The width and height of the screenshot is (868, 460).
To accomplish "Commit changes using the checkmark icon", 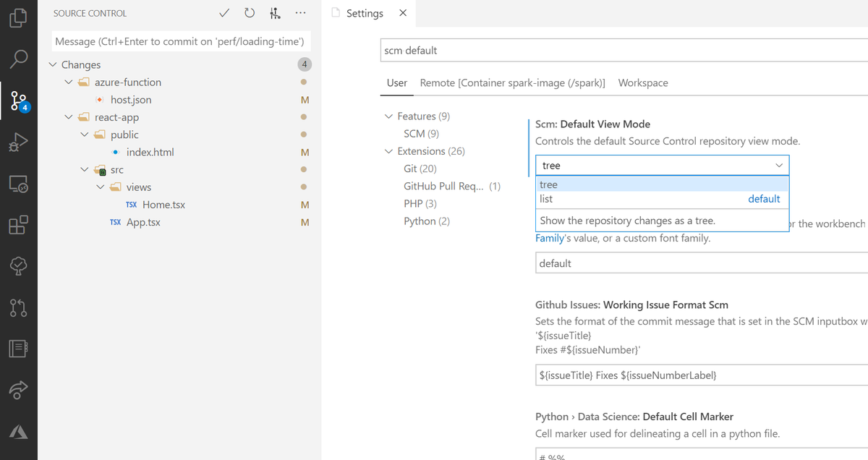I will pos(224,12).
